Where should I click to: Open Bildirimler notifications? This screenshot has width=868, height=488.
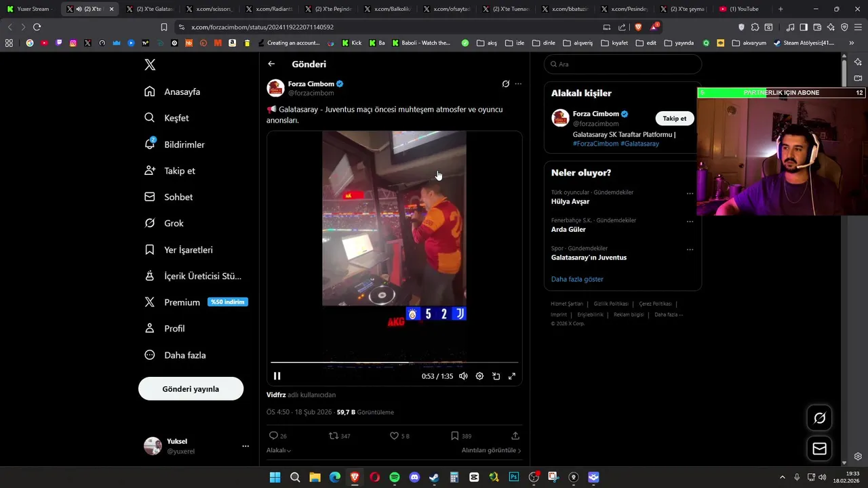tap(174, 144)
